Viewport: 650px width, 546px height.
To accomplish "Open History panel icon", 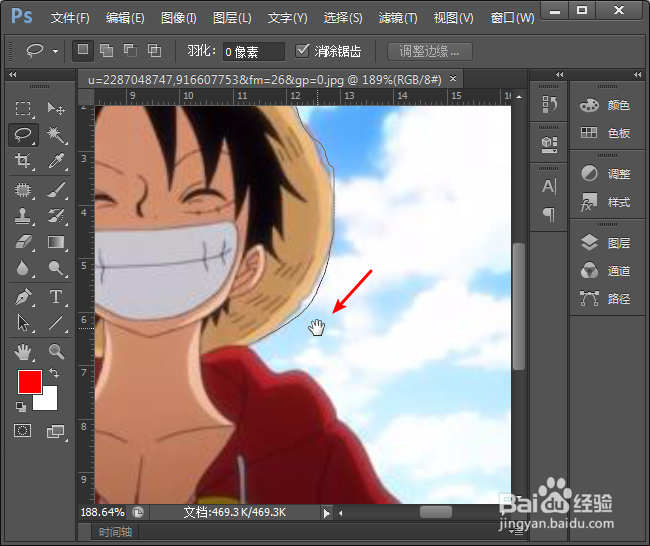I will pos(549,104).
